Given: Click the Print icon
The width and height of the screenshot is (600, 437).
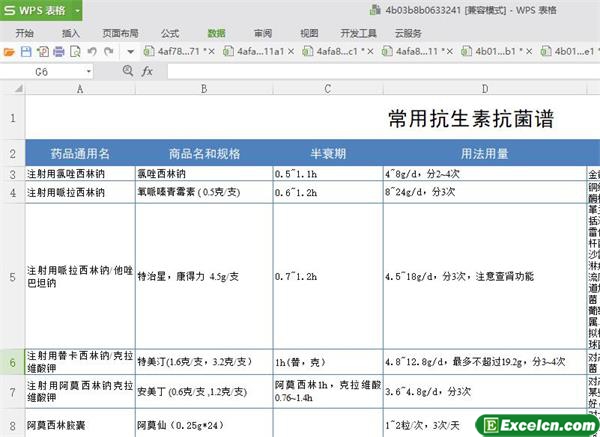Looking at the screenshot, I should click(59, 51).
